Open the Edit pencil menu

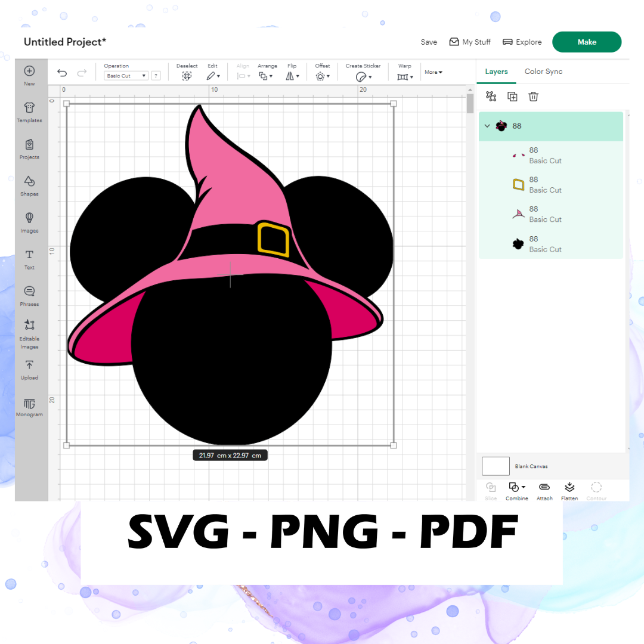(x=213, y=76)
